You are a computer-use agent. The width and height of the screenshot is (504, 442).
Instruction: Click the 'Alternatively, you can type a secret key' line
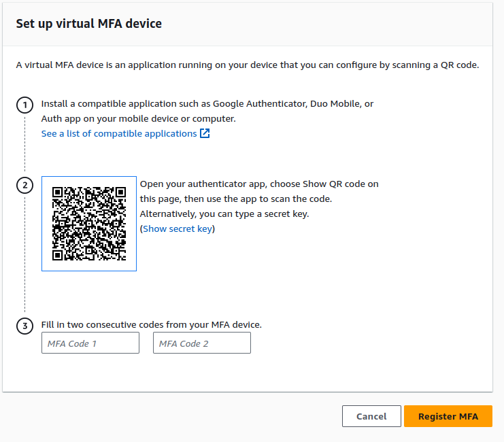[224, 214]
